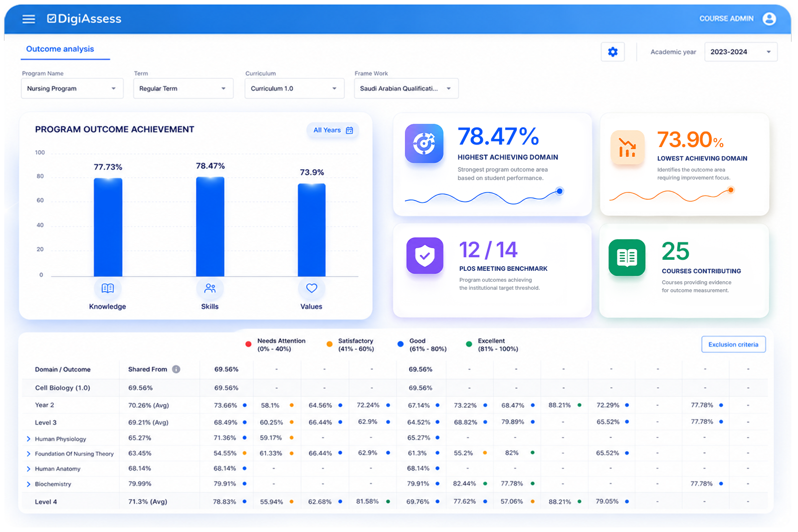The image size is (798, 532).
Task: Expand the Foundation Of Nursing Theory row
Action: [x=28, y=454]
